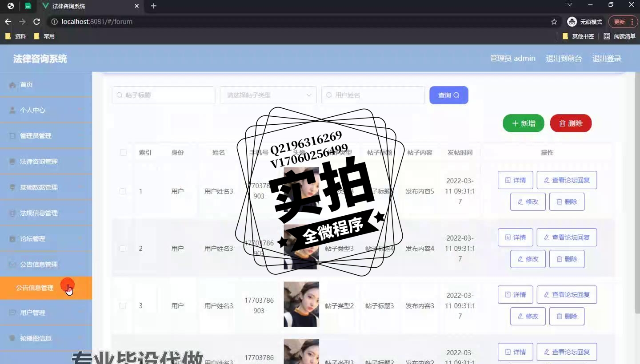
Task: Open 详情 for row 3
Action: tap(516, 295)
